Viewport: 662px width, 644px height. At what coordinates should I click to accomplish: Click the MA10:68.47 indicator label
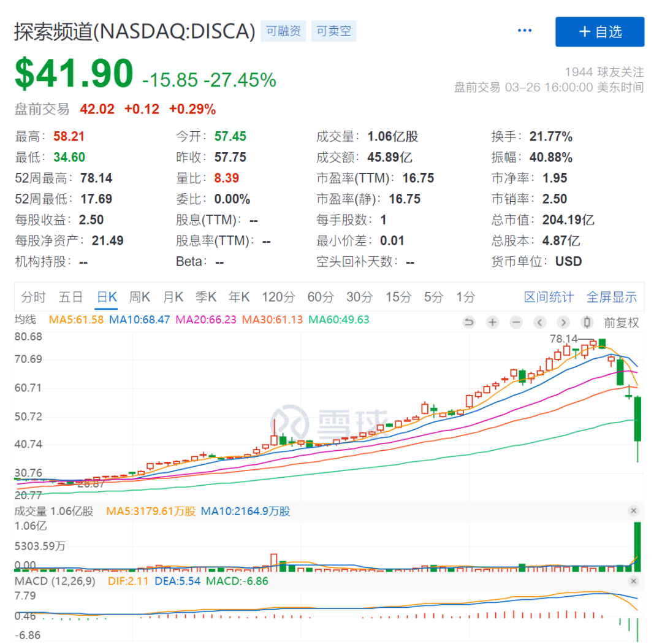(x=140, y=320)
